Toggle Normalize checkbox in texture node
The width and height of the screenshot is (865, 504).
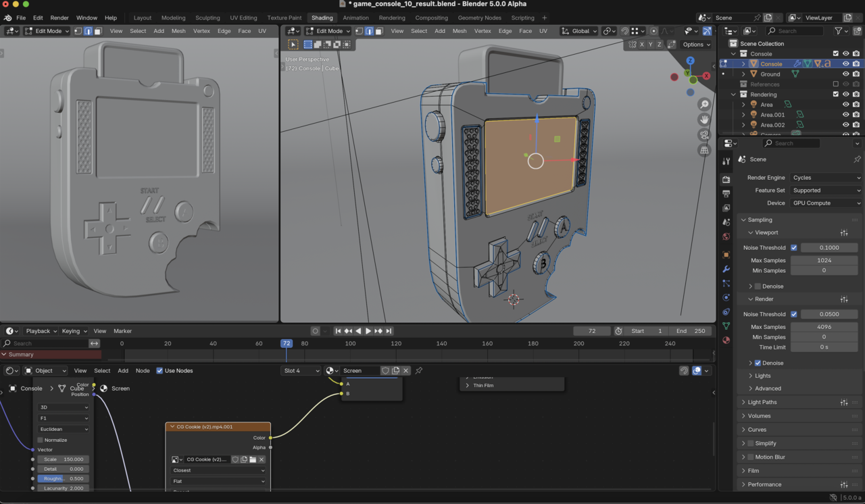[41, 440]
